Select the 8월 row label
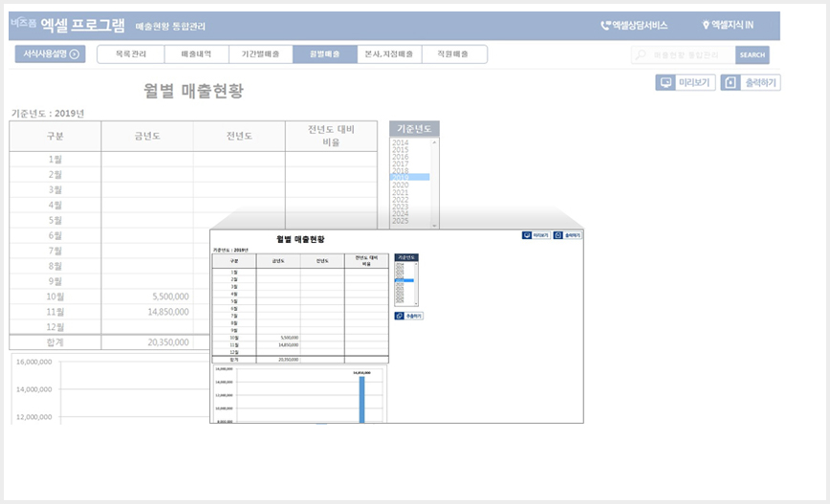The height and width of the screenshot is (504, 830). coord(55,266)
